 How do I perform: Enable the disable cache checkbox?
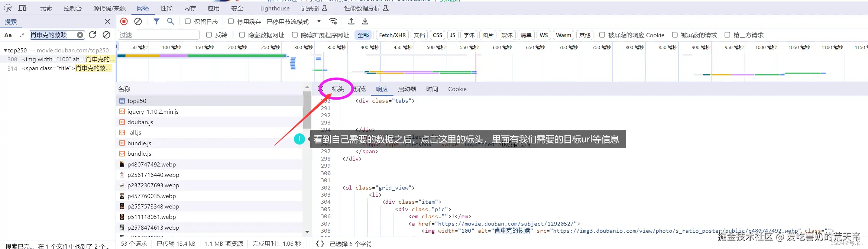tap(231, 22)
